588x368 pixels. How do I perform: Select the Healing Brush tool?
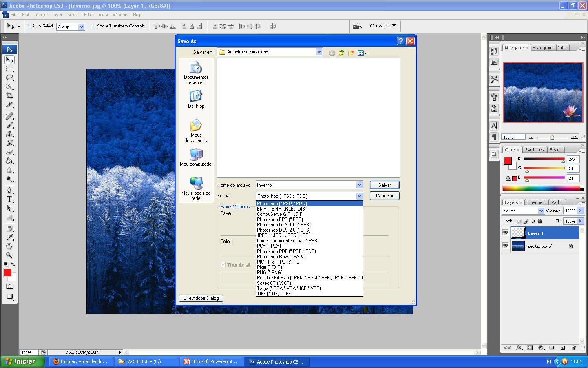10,116
